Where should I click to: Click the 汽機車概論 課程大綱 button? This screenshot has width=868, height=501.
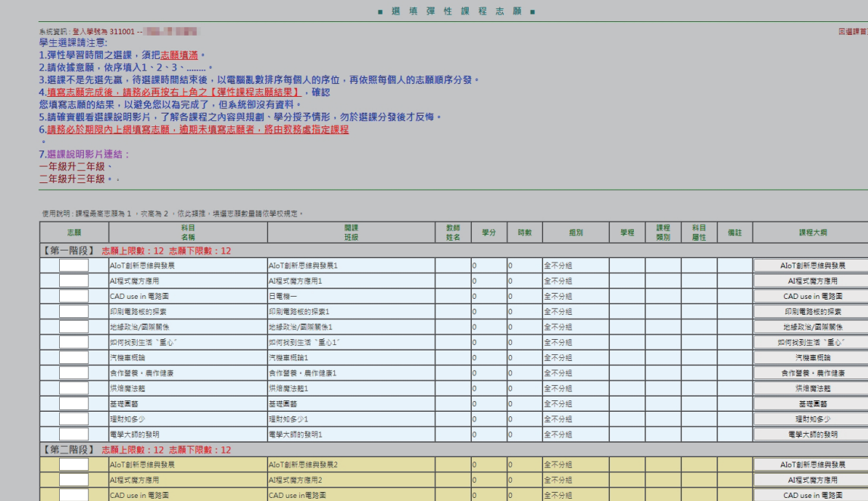[811, 357]
